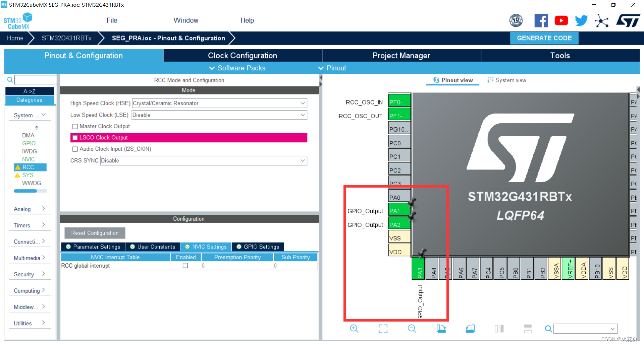644x345 pixels.
Task: Open the User Constants tab
Action: tap(153, 247)
